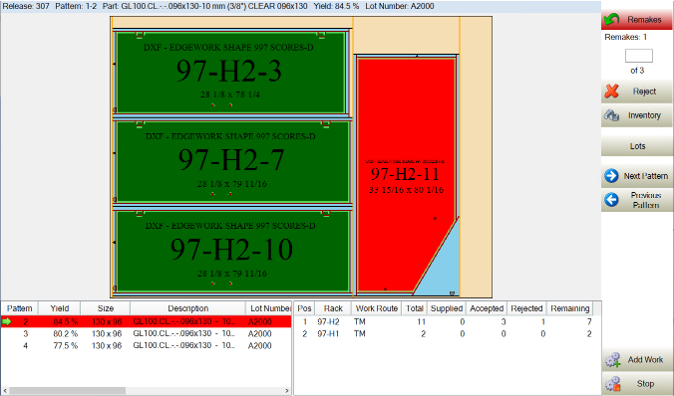Click yield value 80.2 %
This screenshot has width=674, height=396.
click(65, 333)
